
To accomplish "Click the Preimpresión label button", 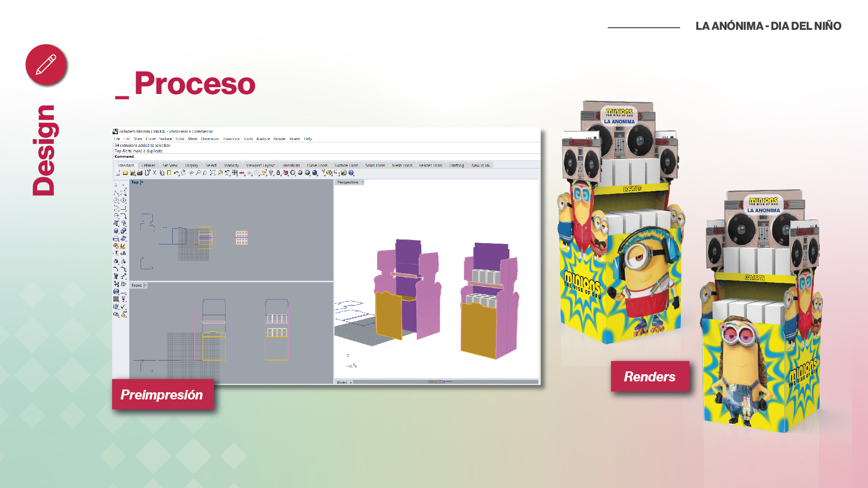I will point(162,394).
